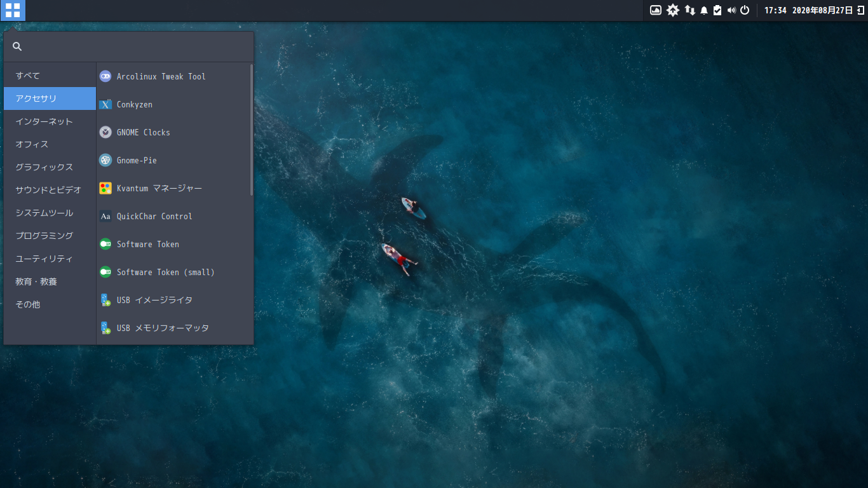The width and height of the screenshot is (868, 488).
Task: Click the Software Token (small) icon
Action: pos(105,272)
